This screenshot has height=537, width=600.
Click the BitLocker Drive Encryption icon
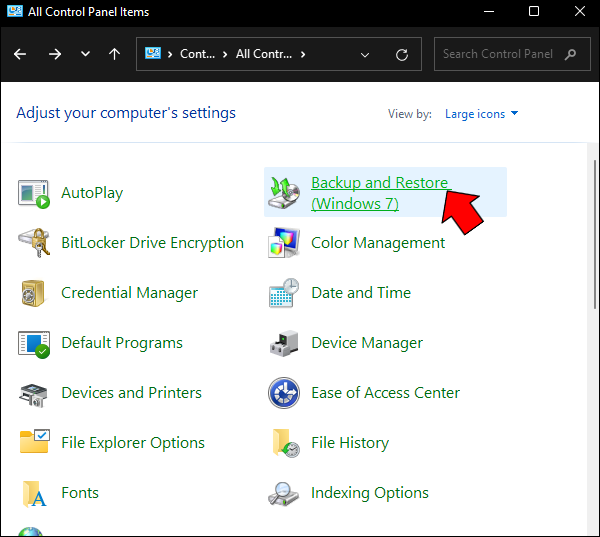34,243
